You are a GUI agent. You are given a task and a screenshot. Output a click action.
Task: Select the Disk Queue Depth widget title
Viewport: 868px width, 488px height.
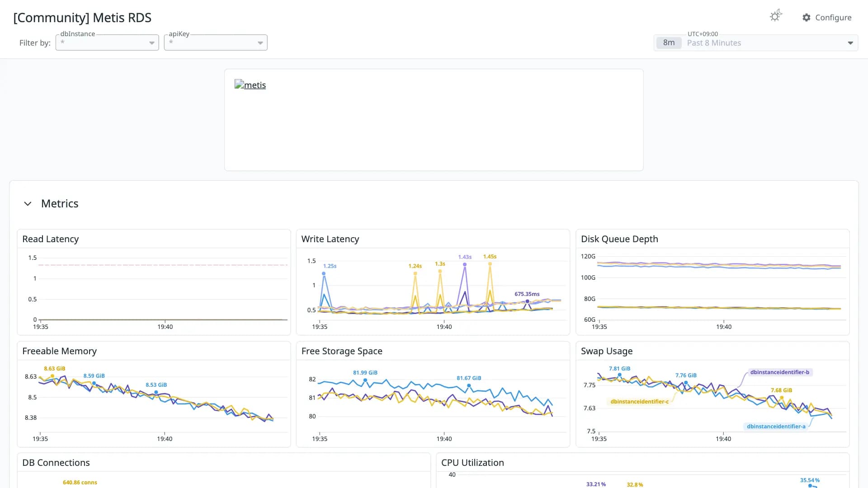pyautogui.click(x=619, y=239)
